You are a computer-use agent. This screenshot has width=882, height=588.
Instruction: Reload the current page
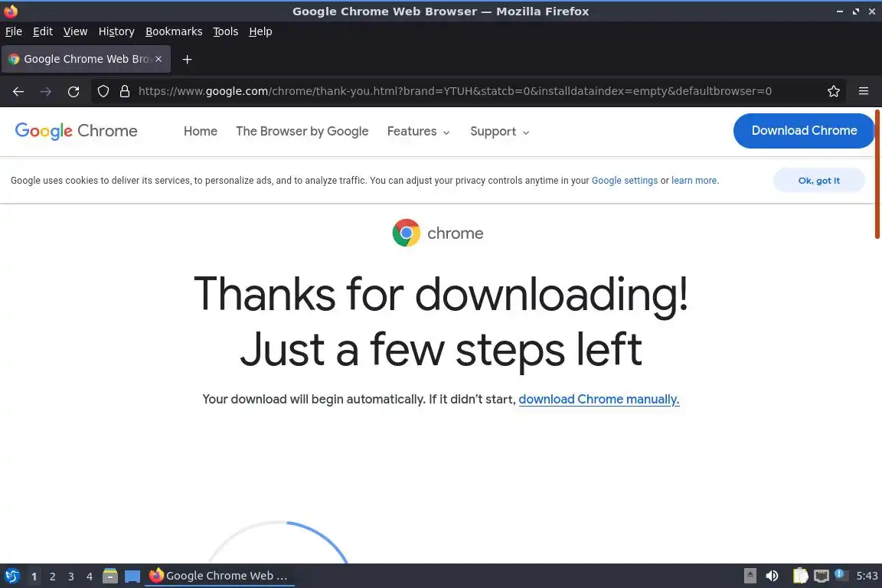click(73, 91)
